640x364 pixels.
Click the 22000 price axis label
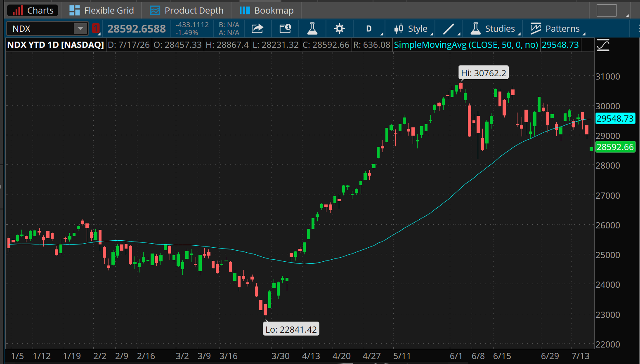coord(607,344)
